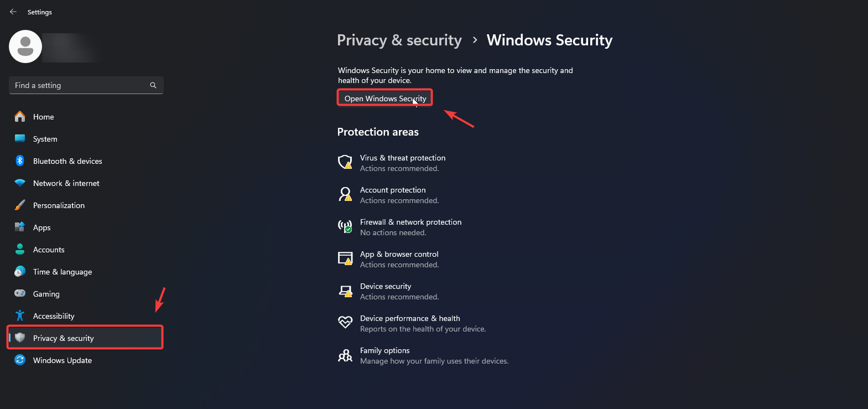This screenshot has width=868, height=409.
Task: Go to Network & internet settings
Action: [x=66, y=183]
